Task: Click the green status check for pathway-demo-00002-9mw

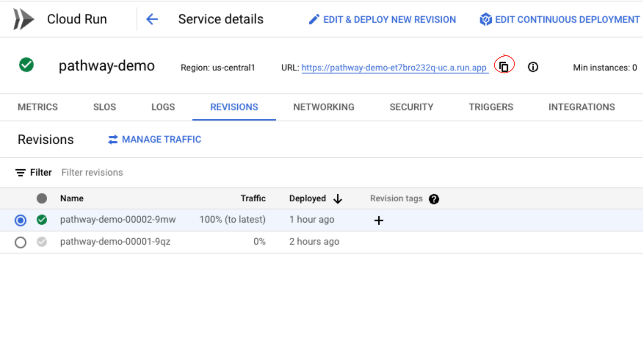Action: pos(41,220)
